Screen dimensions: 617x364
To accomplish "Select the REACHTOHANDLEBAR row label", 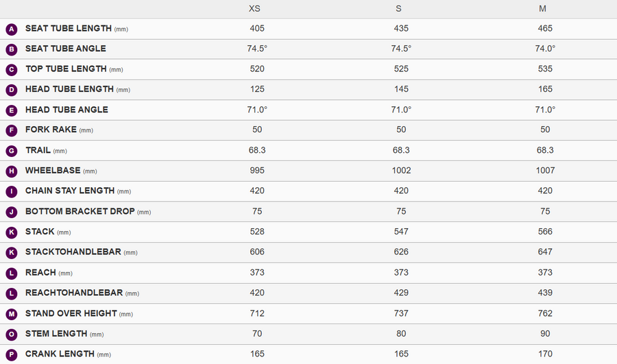I will pos(74,293).
